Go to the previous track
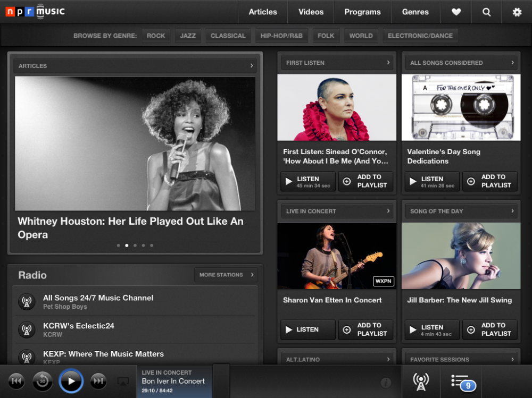Image resolution: width=532 pixels, height=398 pixels. click(x=16, y=381)
